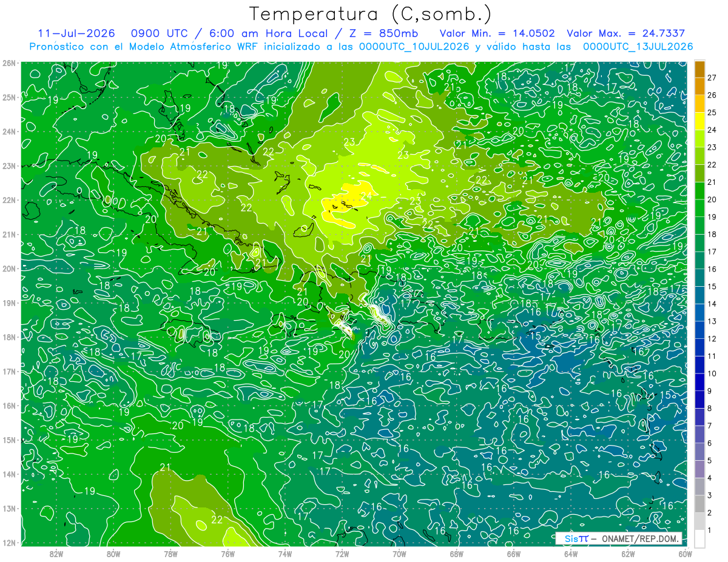Image resolution: width=728 pixels, height=562 pixels.
Task: Click the title 'Temperatura (C,somb.)'
Action: [371, 14]
